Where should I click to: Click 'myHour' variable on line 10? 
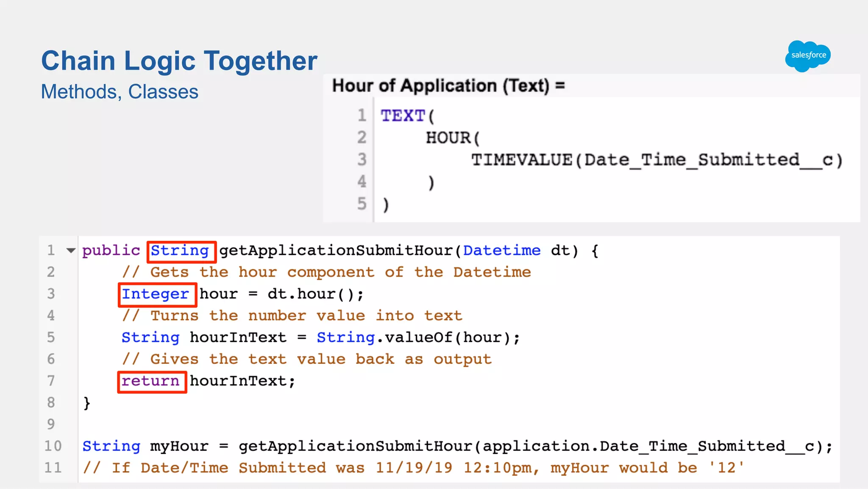coord(179,447)
